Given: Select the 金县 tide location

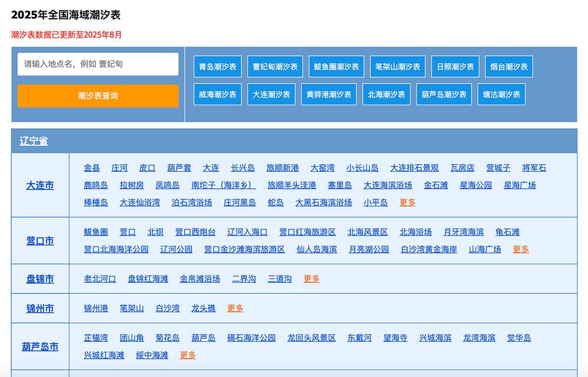Looking at the screenshot, I should [92, 168].
